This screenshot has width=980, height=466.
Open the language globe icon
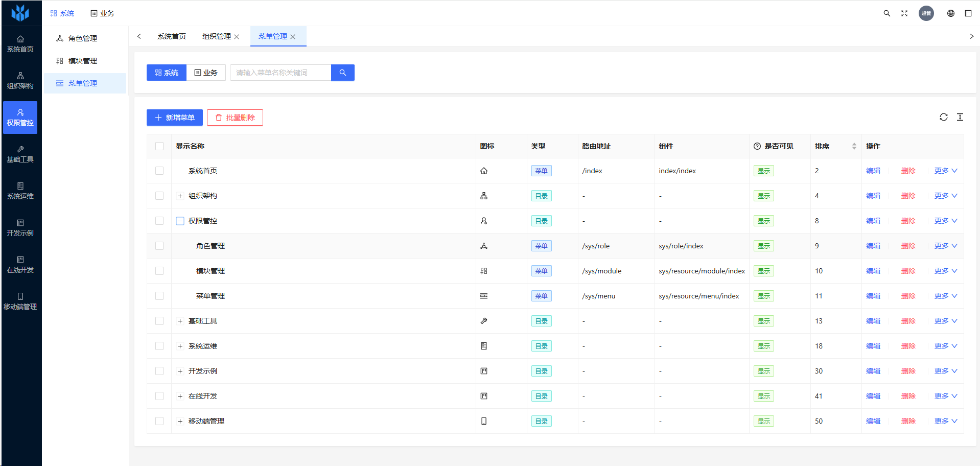950,13
